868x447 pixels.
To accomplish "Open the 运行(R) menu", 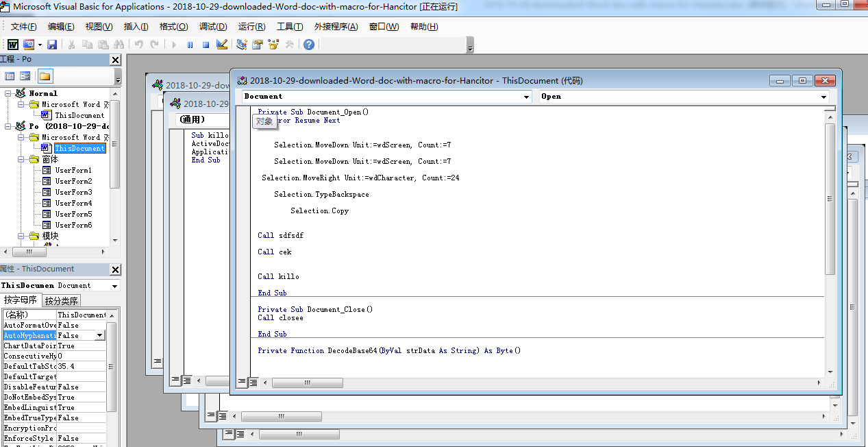I will tap(251, 27).
